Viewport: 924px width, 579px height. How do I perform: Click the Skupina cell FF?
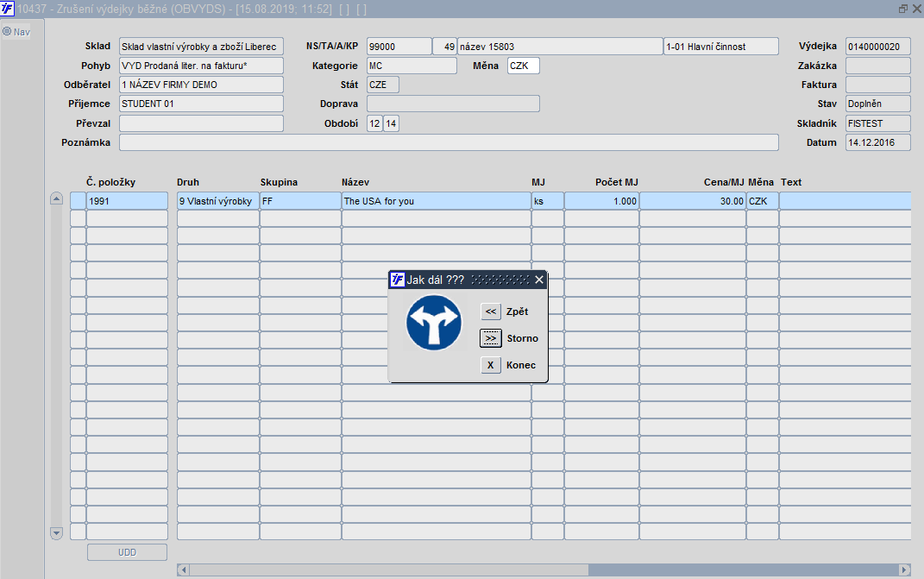coord(300,201)
